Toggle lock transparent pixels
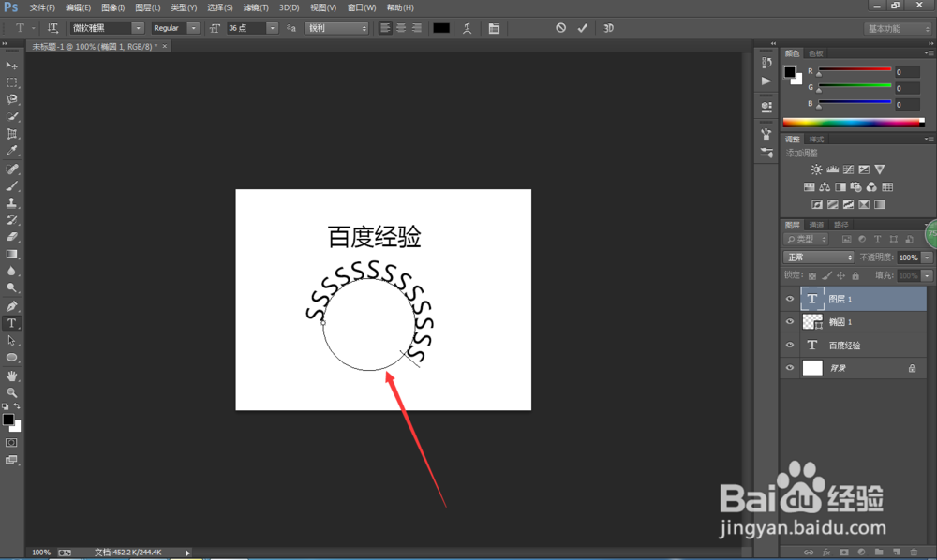The image size is (937, 560). point(812,276)
